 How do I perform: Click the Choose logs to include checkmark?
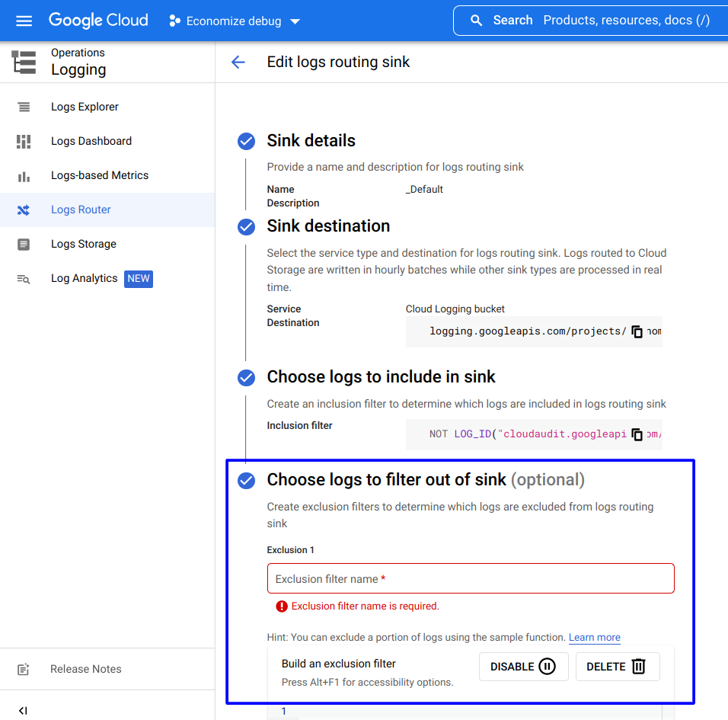[x=246, y=378]
